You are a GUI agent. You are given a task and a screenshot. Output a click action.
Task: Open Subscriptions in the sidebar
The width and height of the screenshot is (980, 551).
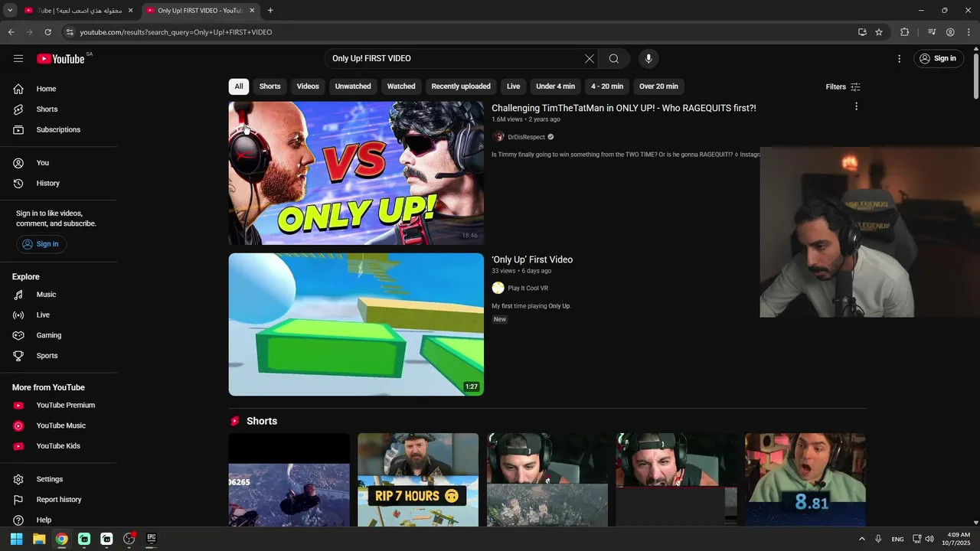(58, 129)
